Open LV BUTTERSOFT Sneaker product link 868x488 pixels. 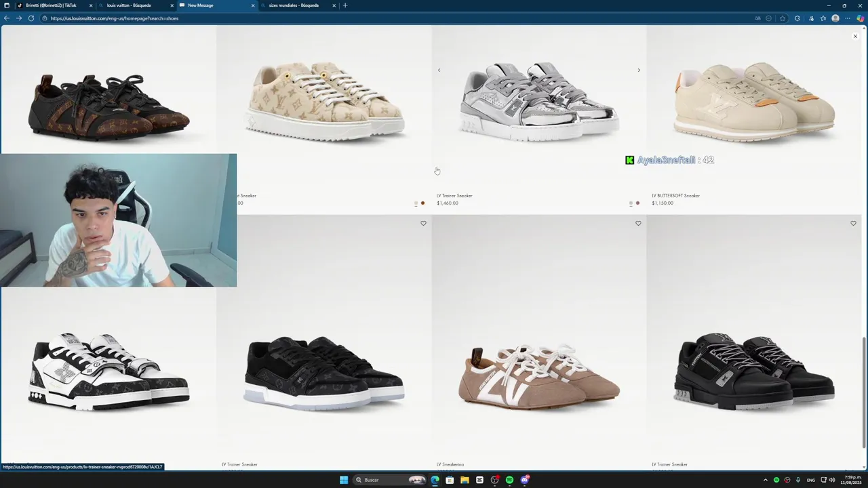point(675,196)
